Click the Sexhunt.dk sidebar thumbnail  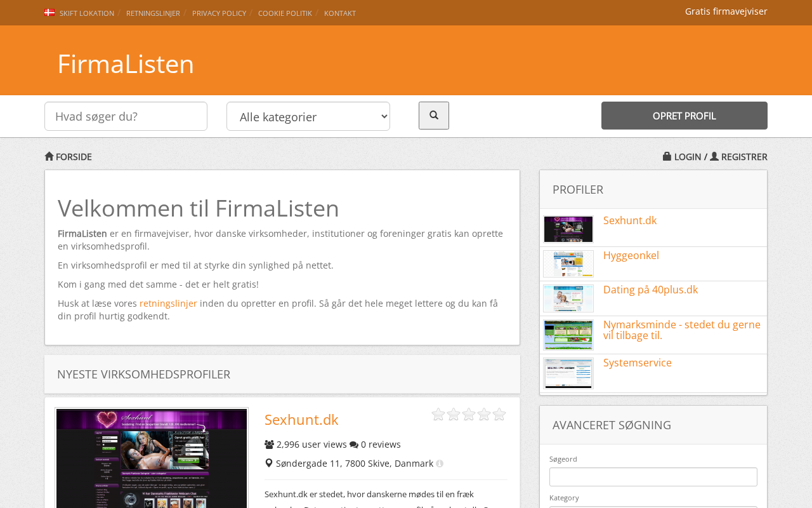(568, 229)
